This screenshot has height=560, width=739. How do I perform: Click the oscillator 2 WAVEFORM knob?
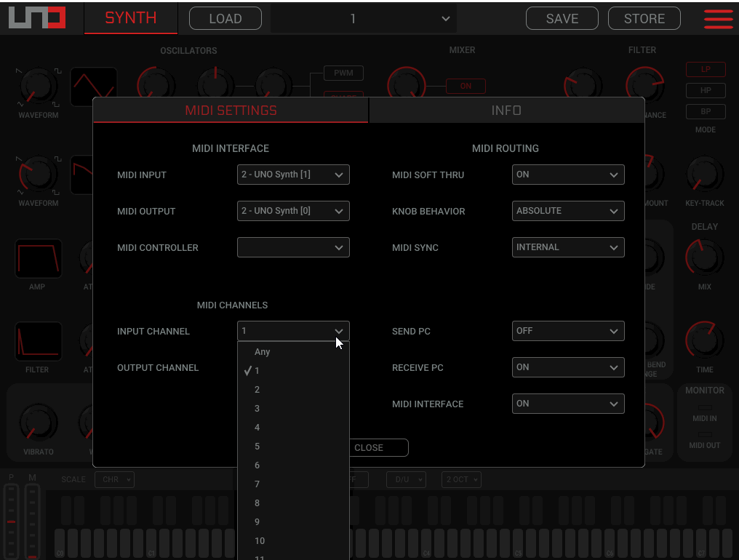pos(38,175)
